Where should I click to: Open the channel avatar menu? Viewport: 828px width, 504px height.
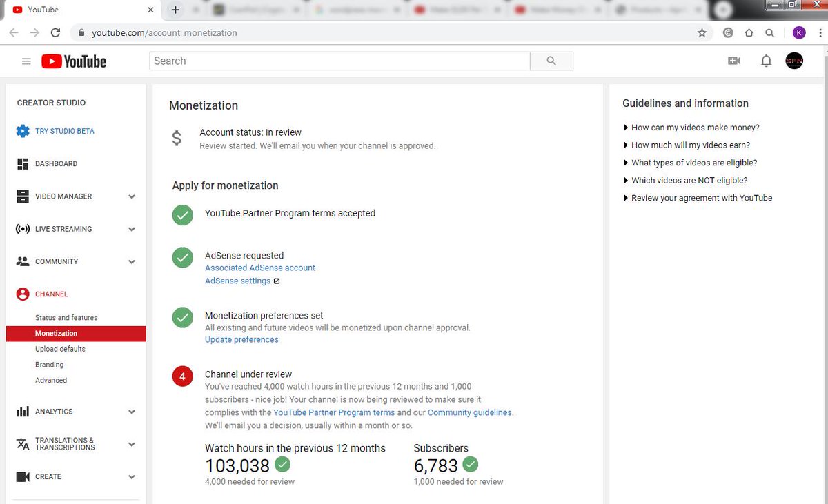pos(794,61)
